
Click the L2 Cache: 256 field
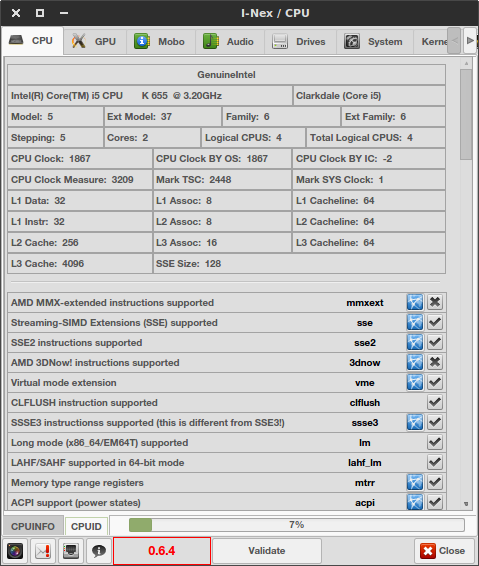point(80,243)
